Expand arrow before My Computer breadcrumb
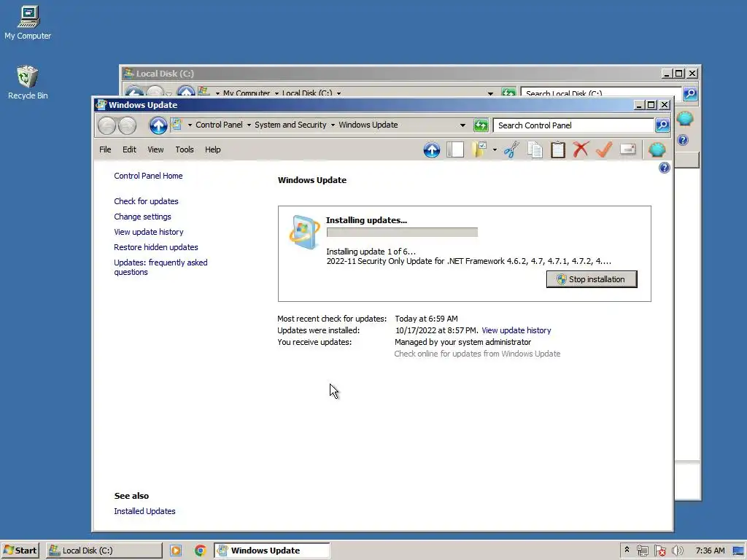The width and height of the screenshot is (747, 560). coord(217,93)
